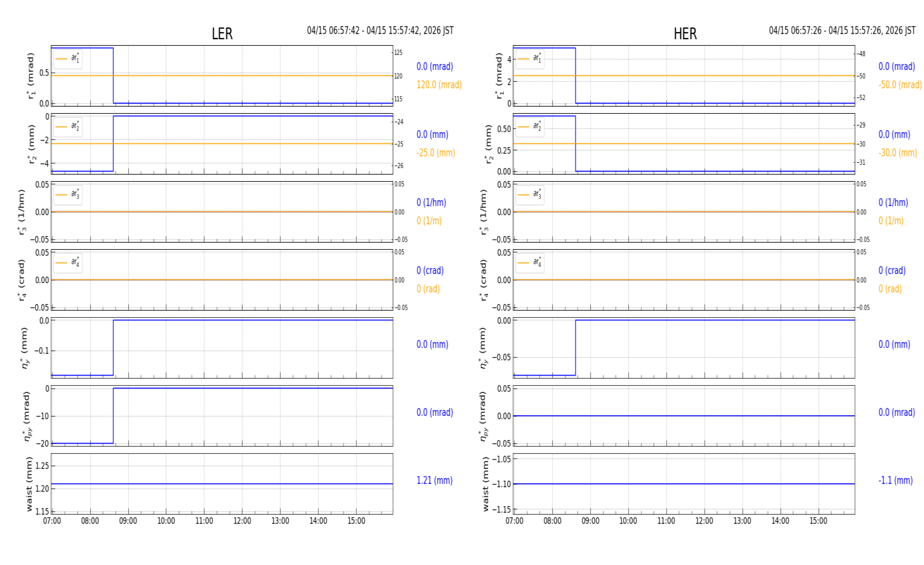Click the LER waist (mm) y-axis label
This screenshot has height=565, width=924.
[x=29, y=484]
